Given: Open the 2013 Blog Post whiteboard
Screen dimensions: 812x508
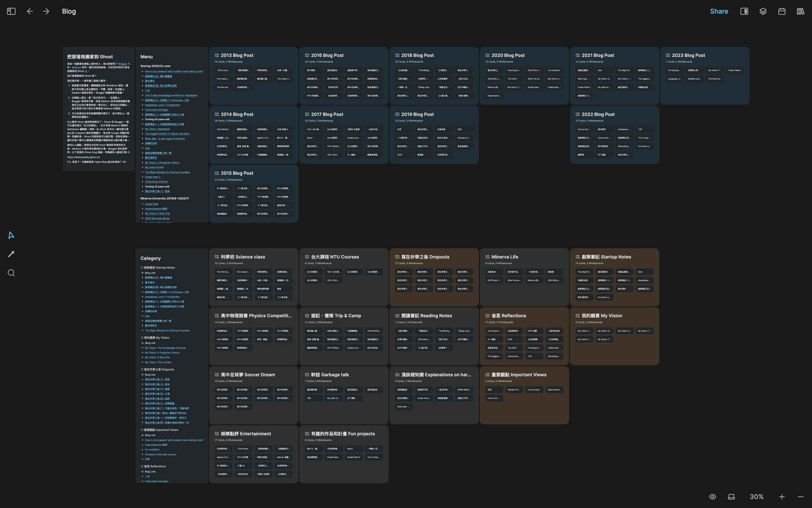Looking at the screenshot, I should (237, 55).
